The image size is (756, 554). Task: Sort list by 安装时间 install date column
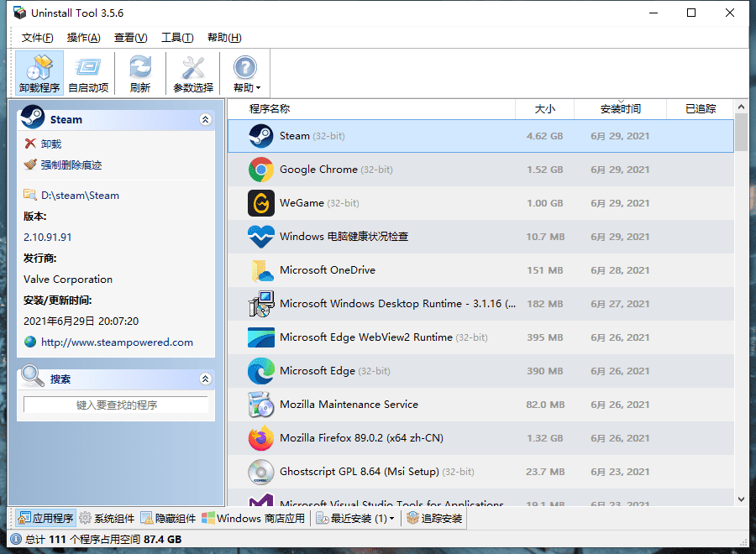(620, 109)
